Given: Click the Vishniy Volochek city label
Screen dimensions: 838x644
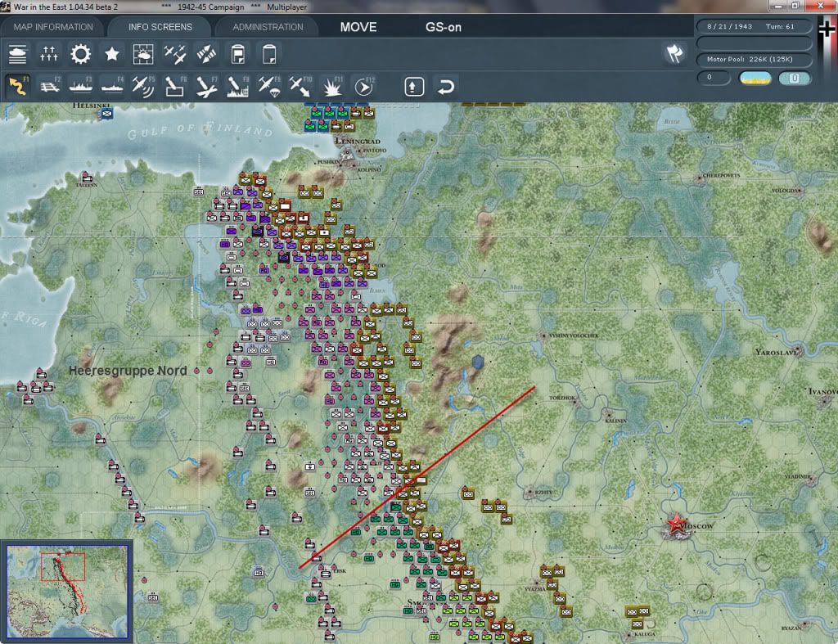Looking at the screenshot, I should [574, 336].
